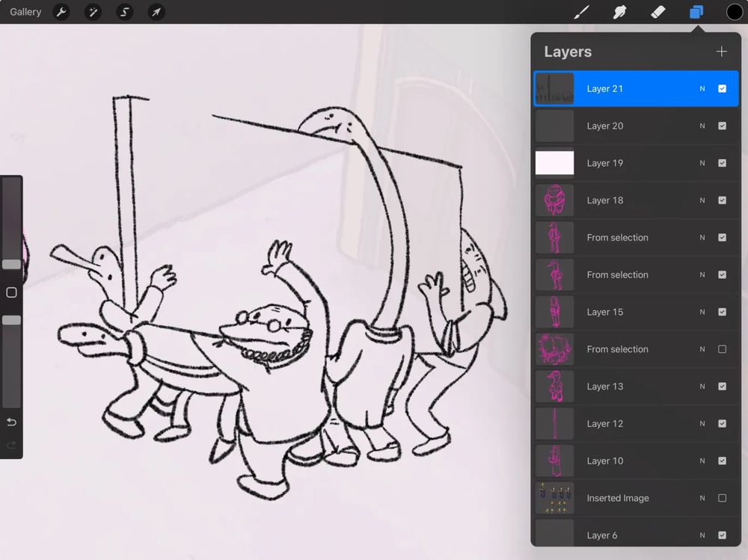
Task: Adjust the brush opacity slider handle
Action: coord(11,320)
